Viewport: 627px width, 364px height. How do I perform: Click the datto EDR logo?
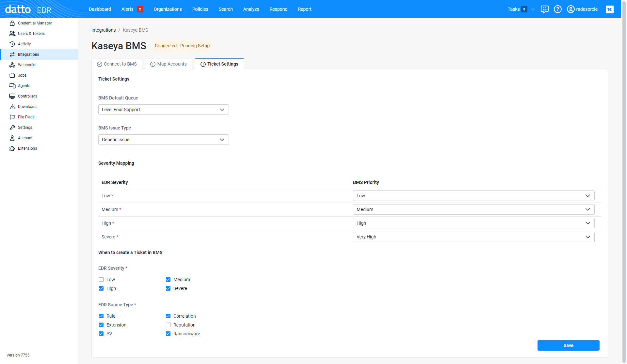click(x=28, y=9)
